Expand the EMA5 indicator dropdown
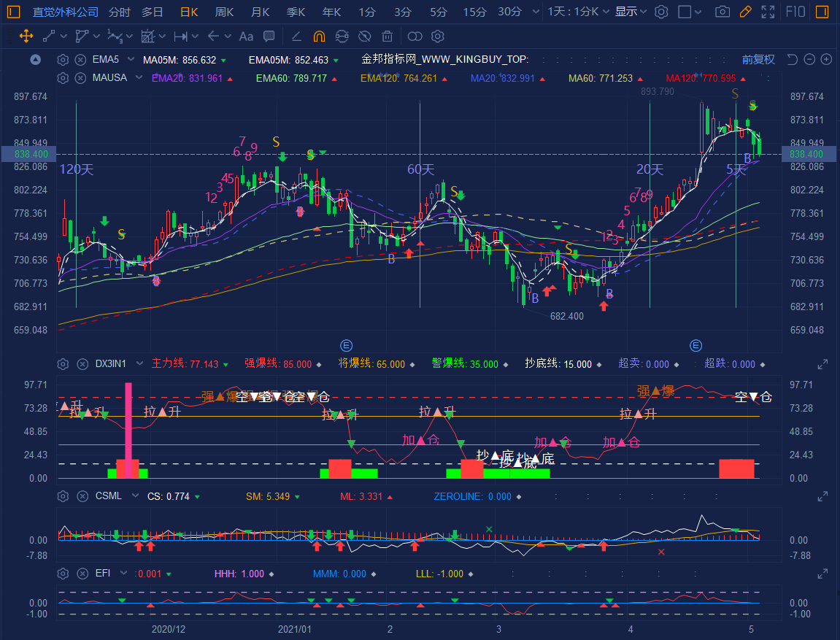The height and width of the screenshot is (640, 840). (131, 59)
